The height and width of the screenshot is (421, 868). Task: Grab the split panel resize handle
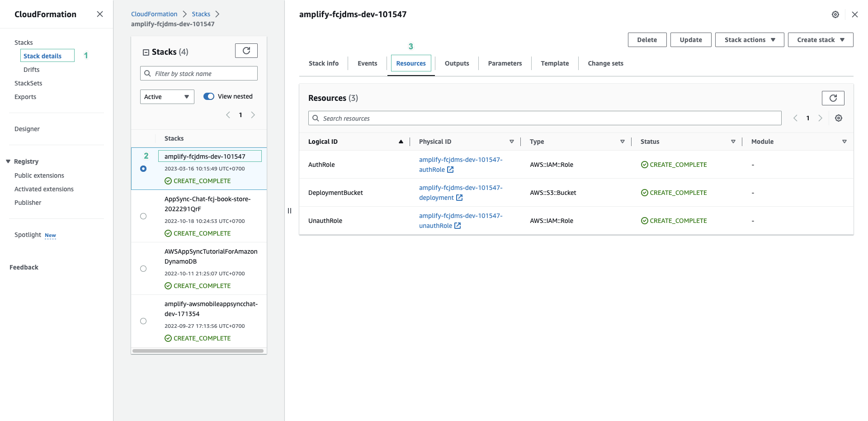[x=290, y=211]
